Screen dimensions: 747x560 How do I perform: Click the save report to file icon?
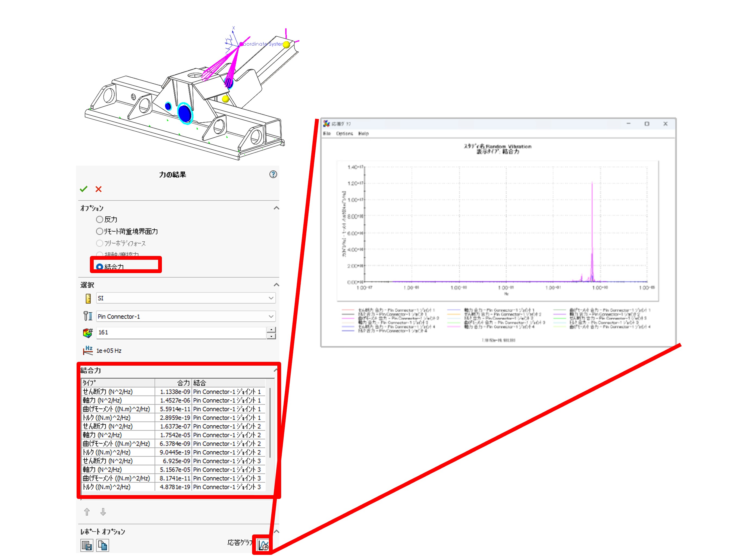87,545
